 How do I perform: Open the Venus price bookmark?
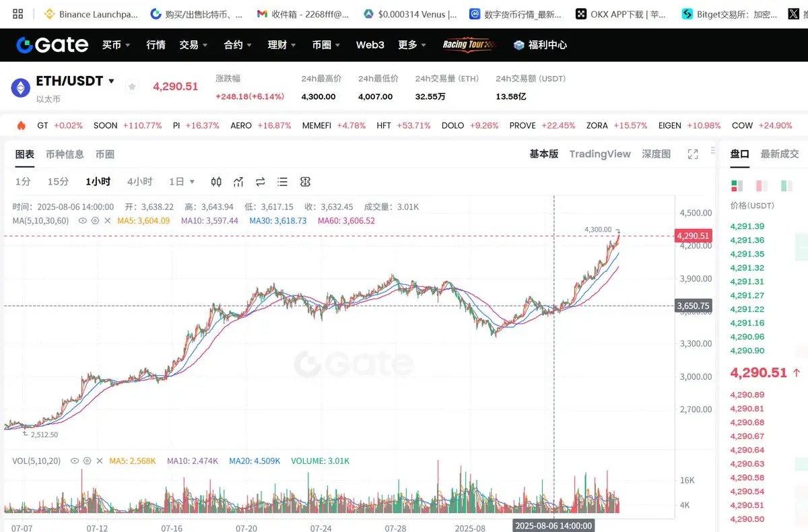409,13
